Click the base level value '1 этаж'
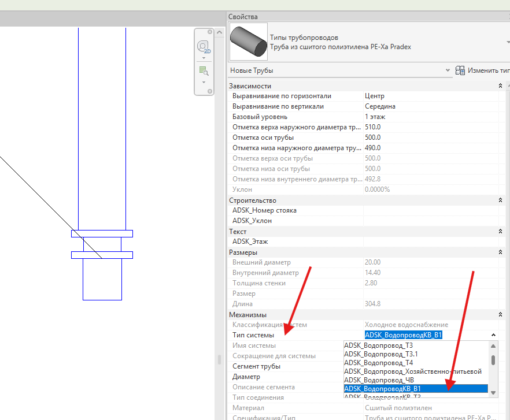This screenshot has width=510, height=420. click(431, 117)
